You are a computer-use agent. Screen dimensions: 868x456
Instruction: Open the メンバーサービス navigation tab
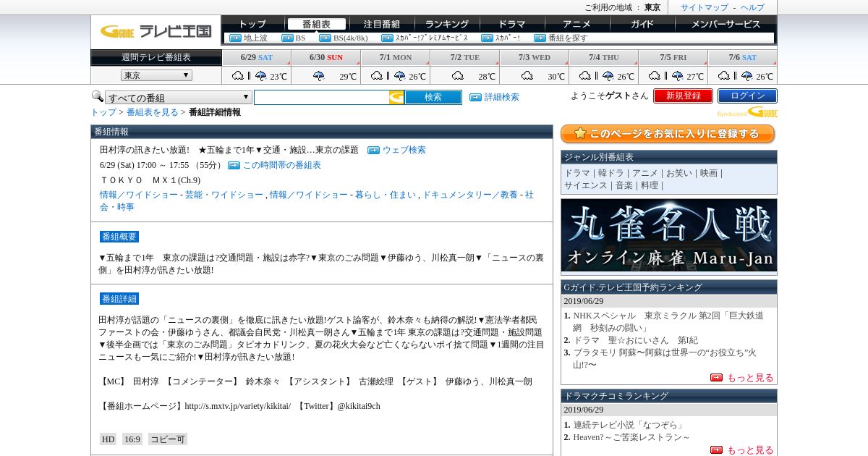pos(726,24)
